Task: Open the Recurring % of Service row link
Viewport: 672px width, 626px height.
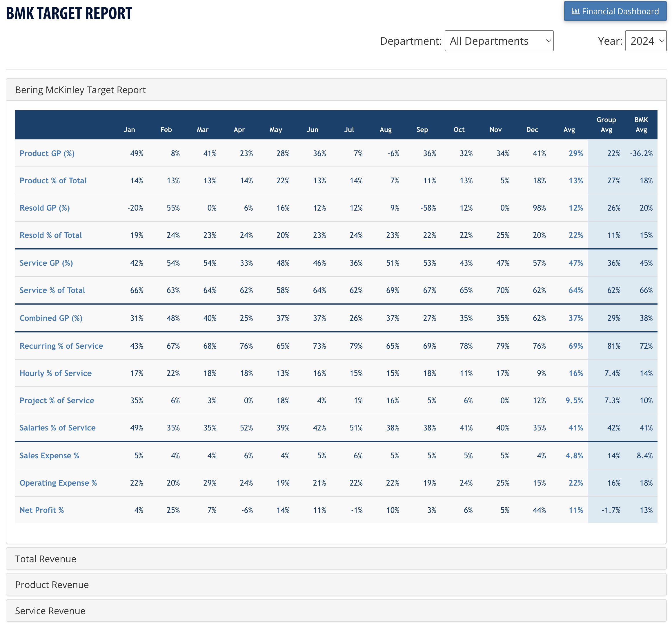Action: [x=61, y=346]
